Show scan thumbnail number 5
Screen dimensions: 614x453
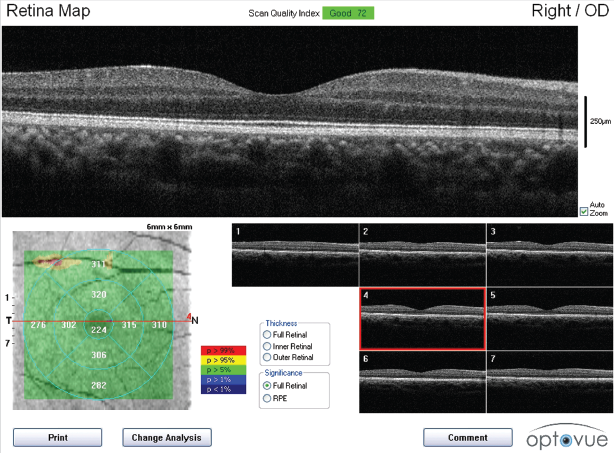tap(548, 316)
